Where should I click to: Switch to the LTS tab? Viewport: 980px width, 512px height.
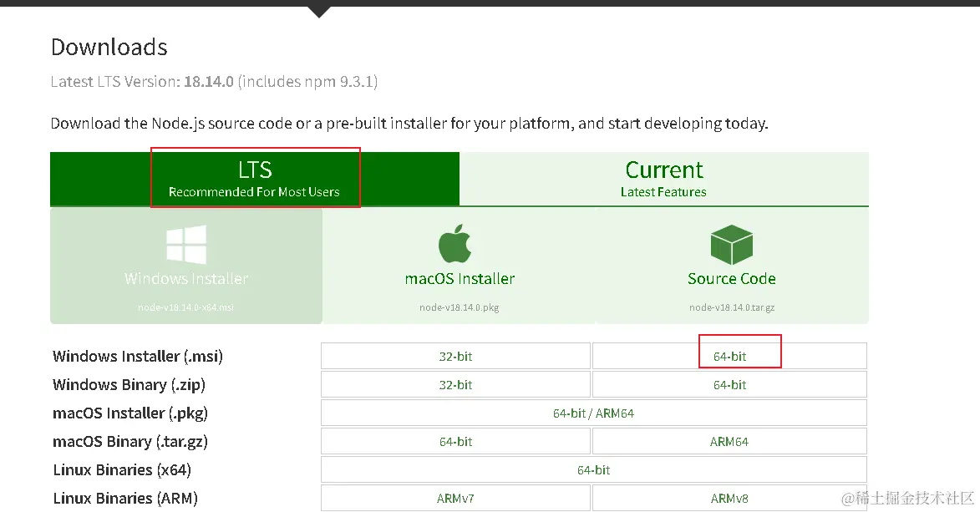pos(254,179)
